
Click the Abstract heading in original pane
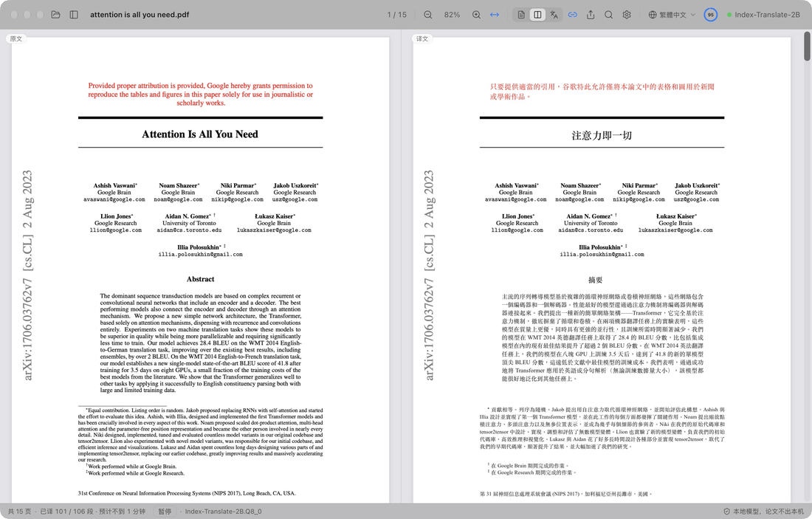point(200,279)
